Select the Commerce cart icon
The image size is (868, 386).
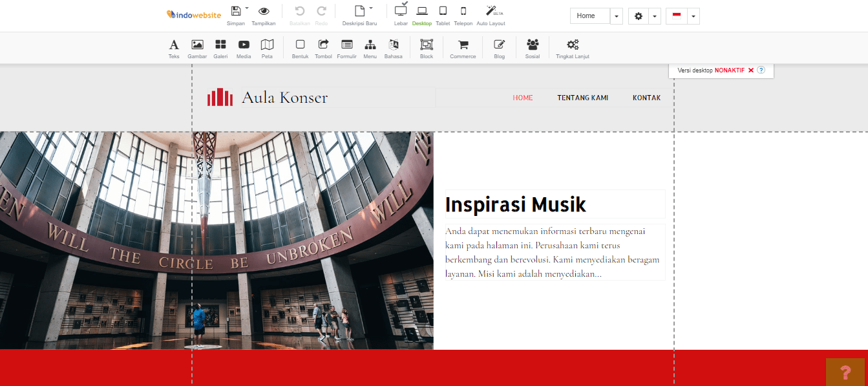pos(463,48)
